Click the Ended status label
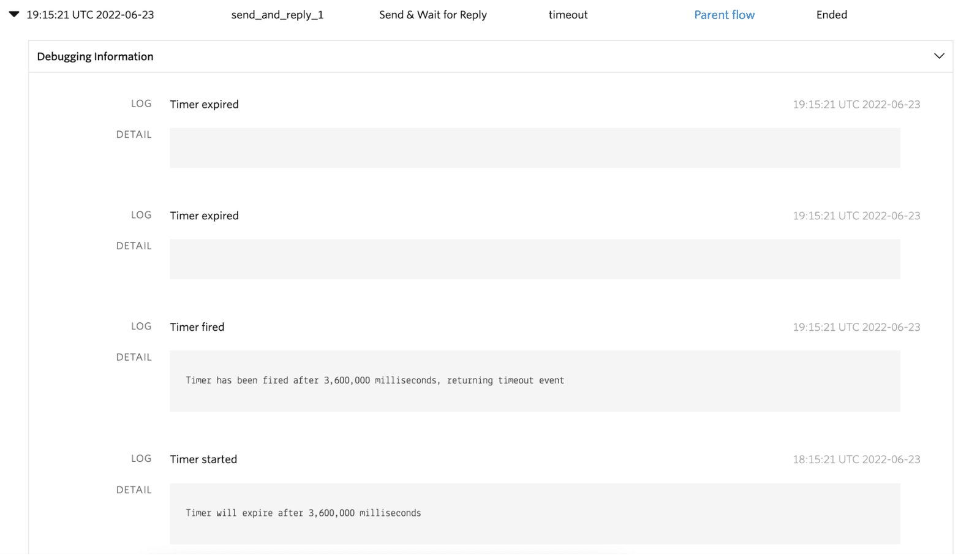Viewport: 980px width, 555px height. point(831,14)
